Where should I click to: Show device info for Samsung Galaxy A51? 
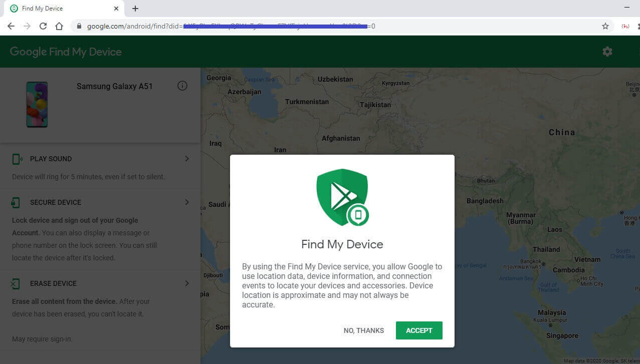click(182, 86)
